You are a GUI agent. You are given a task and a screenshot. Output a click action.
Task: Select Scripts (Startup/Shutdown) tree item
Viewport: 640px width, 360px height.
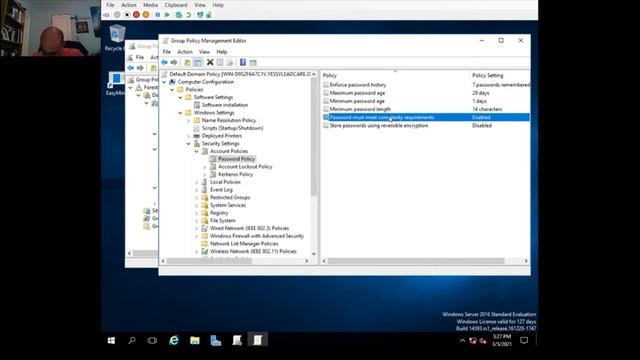click(x=232, y=128)
